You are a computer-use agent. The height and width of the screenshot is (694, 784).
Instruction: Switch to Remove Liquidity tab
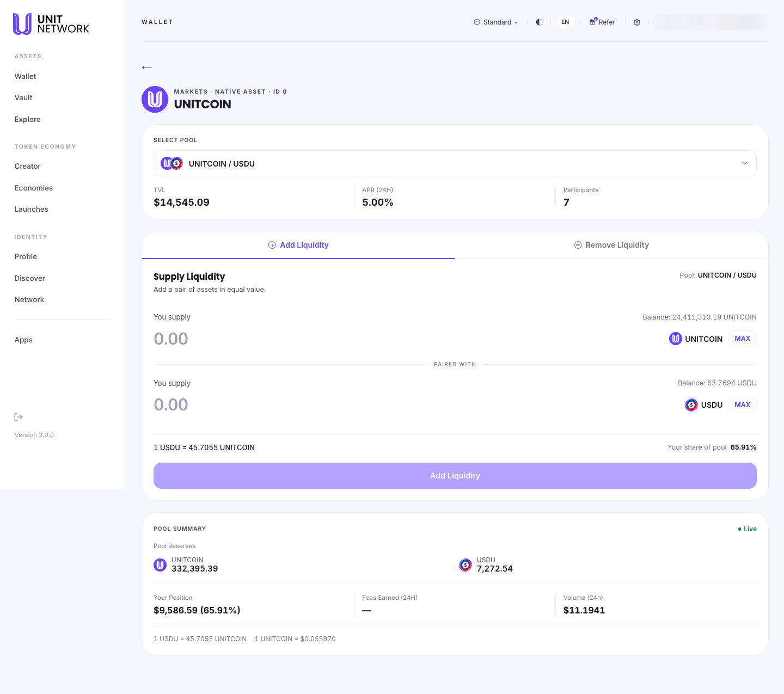click(611, 245)
